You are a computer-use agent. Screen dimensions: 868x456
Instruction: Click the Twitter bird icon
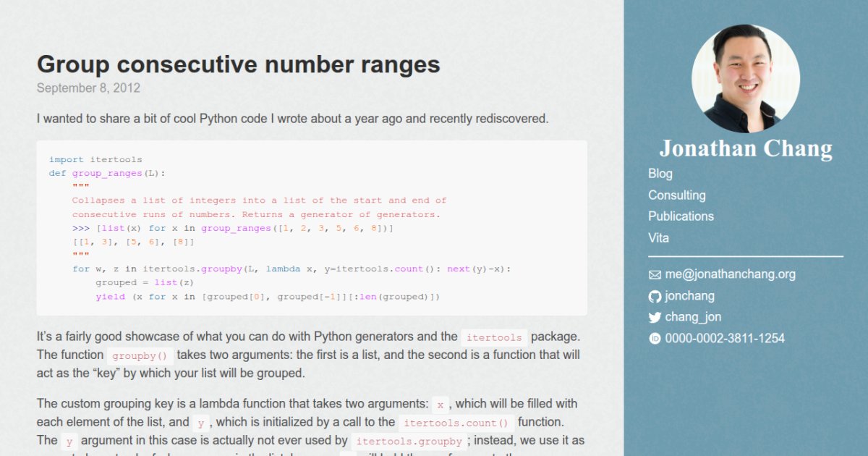click(x=655, y=317)
